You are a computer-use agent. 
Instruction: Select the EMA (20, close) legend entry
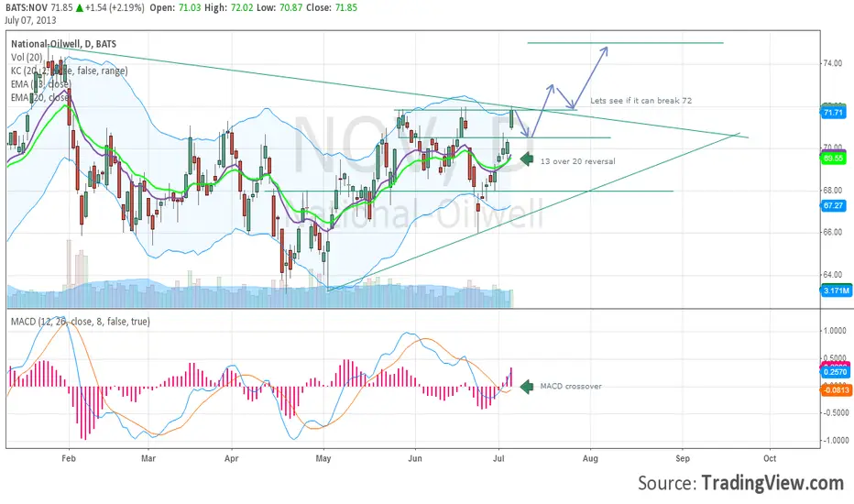(41, 97)
